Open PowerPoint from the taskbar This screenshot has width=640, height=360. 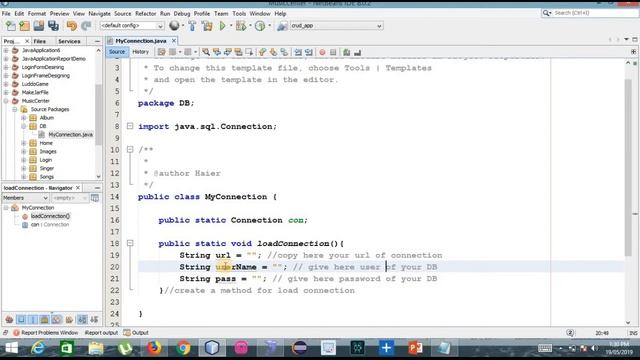(x=416, y=348)
